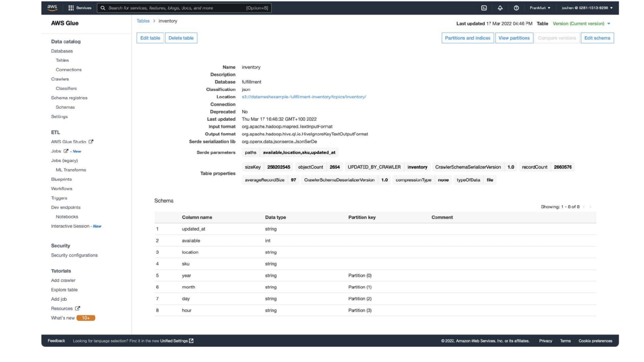Open the Explore table tutorial

64,290
